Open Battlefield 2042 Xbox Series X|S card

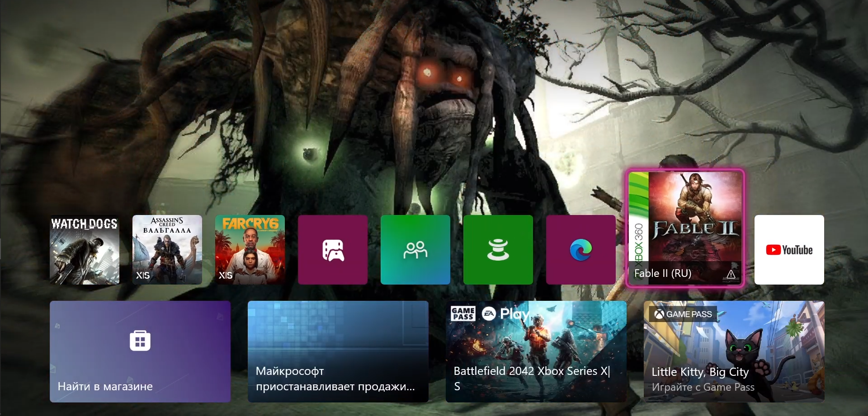tap(536, 351)
